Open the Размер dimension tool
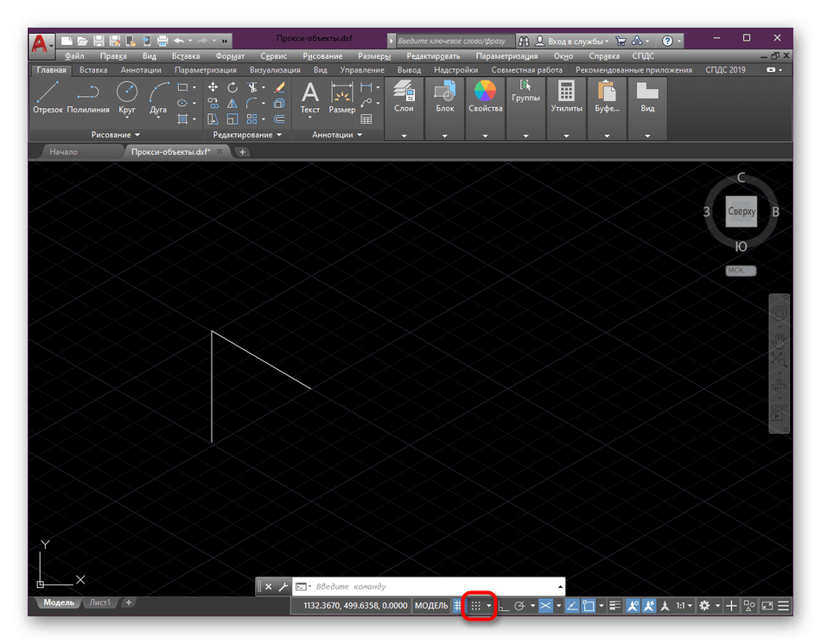 342,98
